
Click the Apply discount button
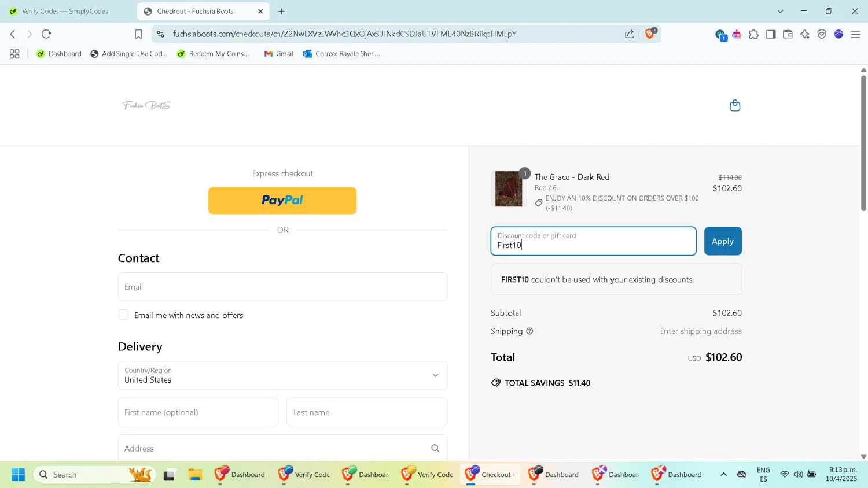pos(723,241)
